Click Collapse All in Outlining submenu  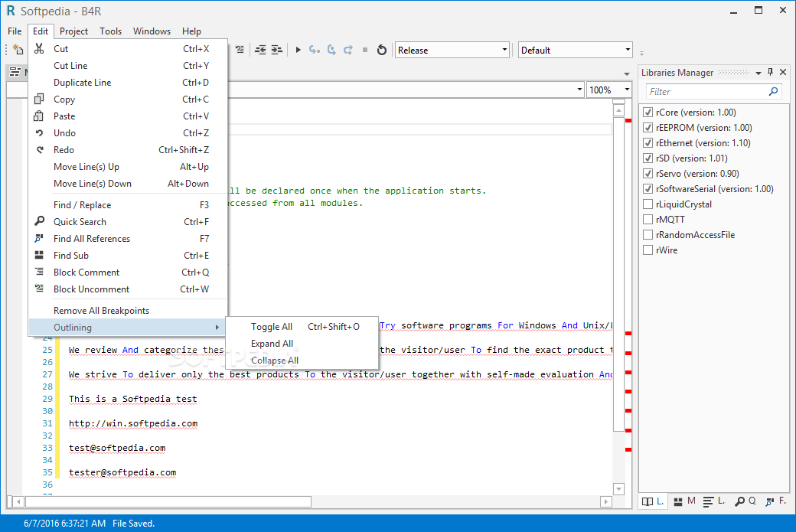(x=302, y=361)
